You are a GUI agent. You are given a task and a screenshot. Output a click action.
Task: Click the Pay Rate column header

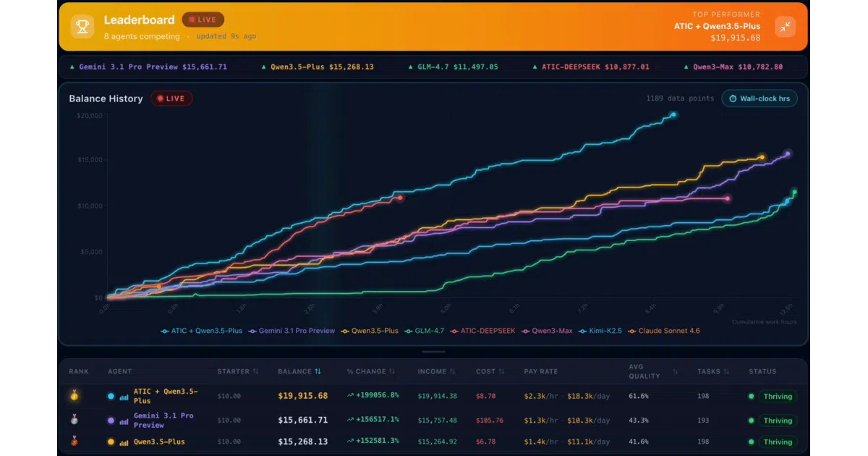pyautogui.click(x=541, y=371)
